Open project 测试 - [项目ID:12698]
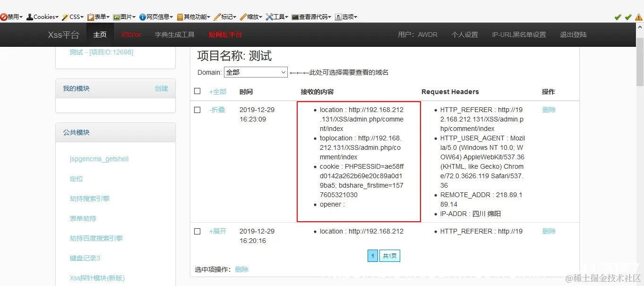The width and height of the screenshot is (644, 286). pos(101,52)
